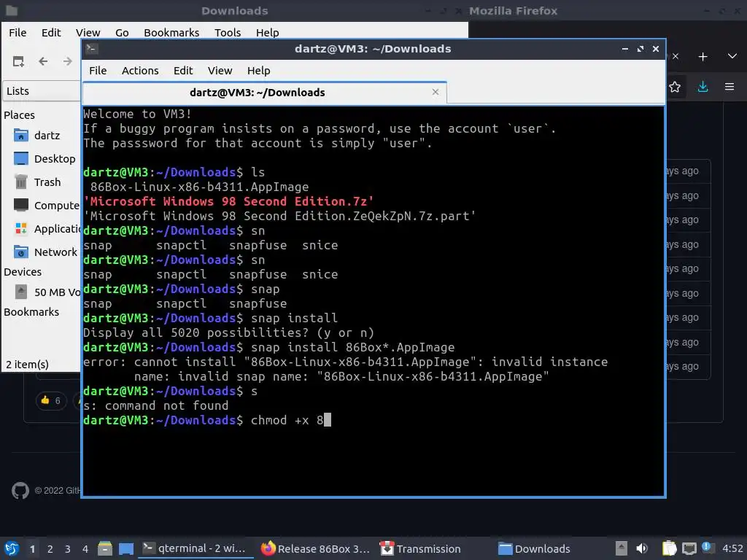Viewport: 747px width, 560px height.
Task: Open Help menu in Downloads file manager
Action: pos(267,32)
